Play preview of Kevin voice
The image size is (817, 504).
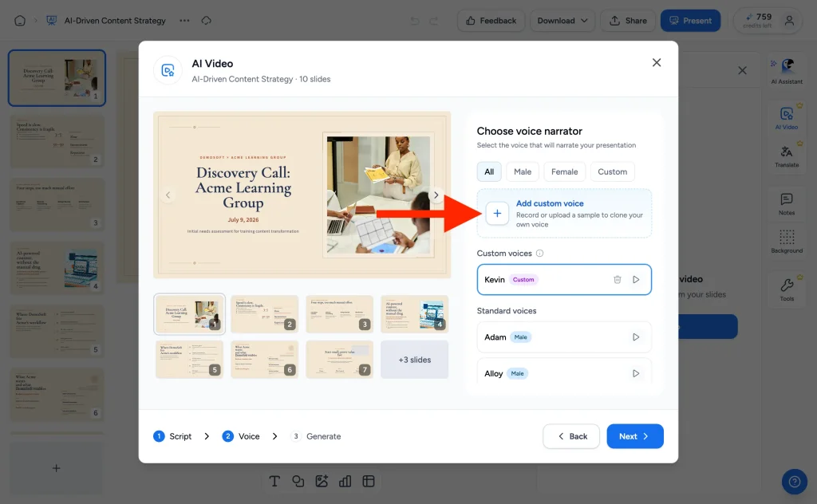[x=636, y=280]
